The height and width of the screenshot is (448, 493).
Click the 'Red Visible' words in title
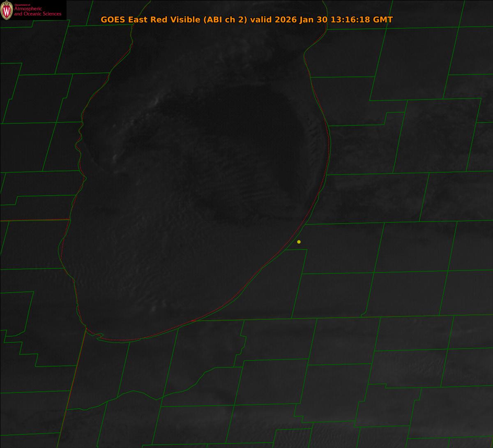(170, 20)
